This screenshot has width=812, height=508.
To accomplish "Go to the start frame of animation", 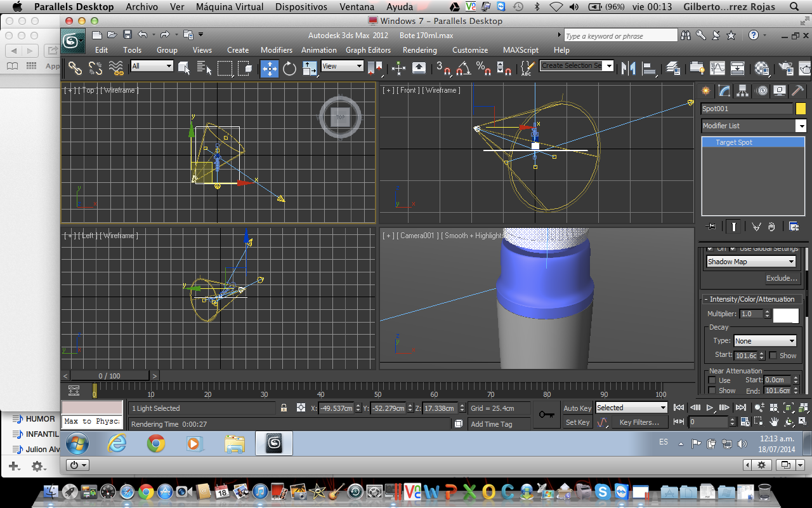I will [679, 408].
